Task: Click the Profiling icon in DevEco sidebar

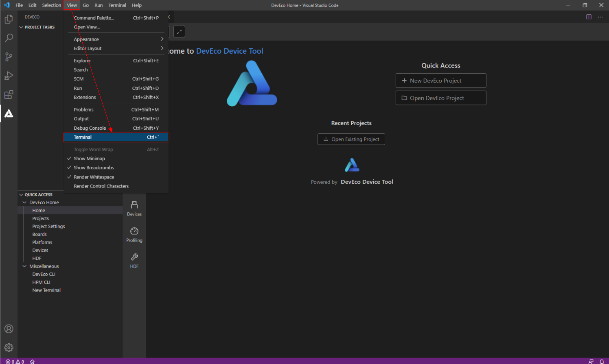Action: point(134,235)
